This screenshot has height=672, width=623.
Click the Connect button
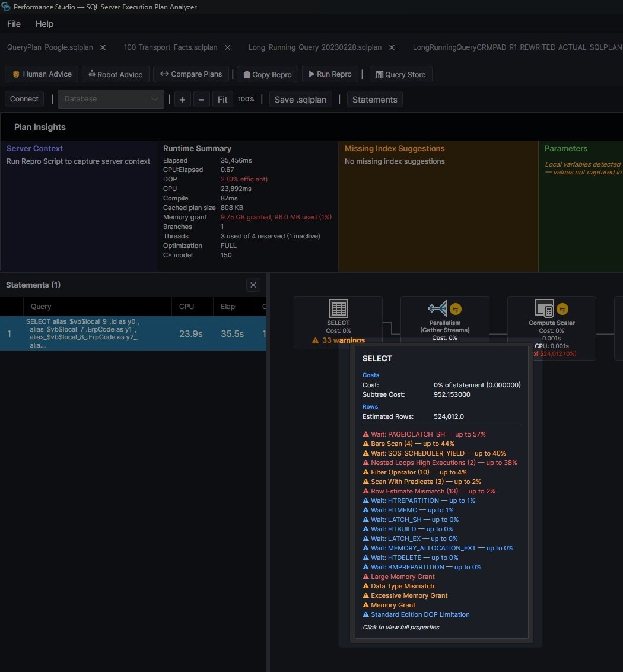click(x=24, y=99)
